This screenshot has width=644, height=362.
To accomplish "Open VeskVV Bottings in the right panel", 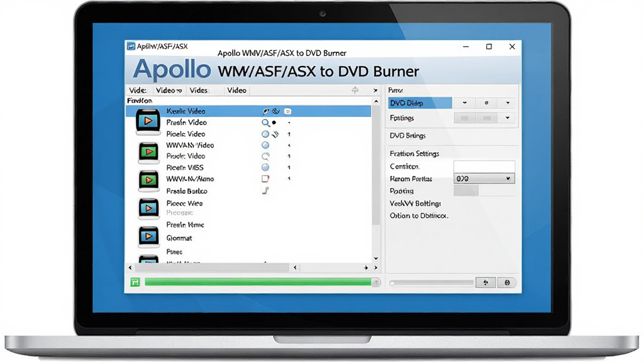I will pyautogui.click(x=415, y=204).
